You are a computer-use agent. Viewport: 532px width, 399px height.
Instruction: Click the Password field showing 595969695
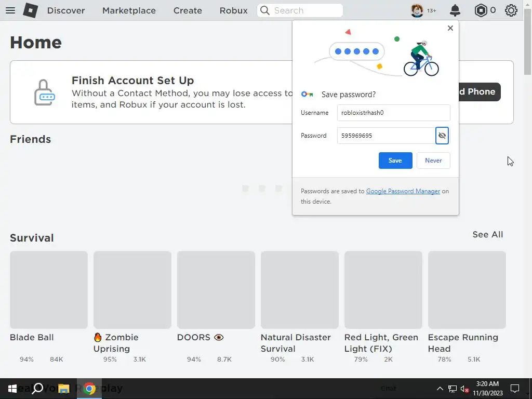point(386,136)
